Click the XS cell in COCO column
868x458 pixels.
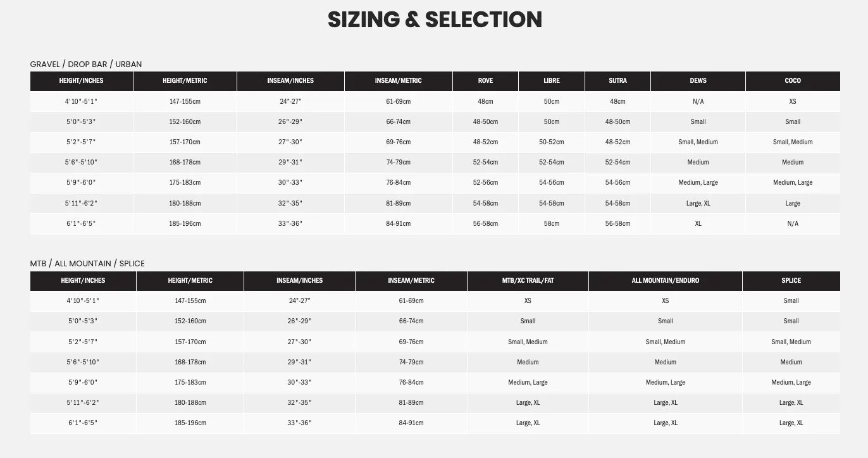793,101
